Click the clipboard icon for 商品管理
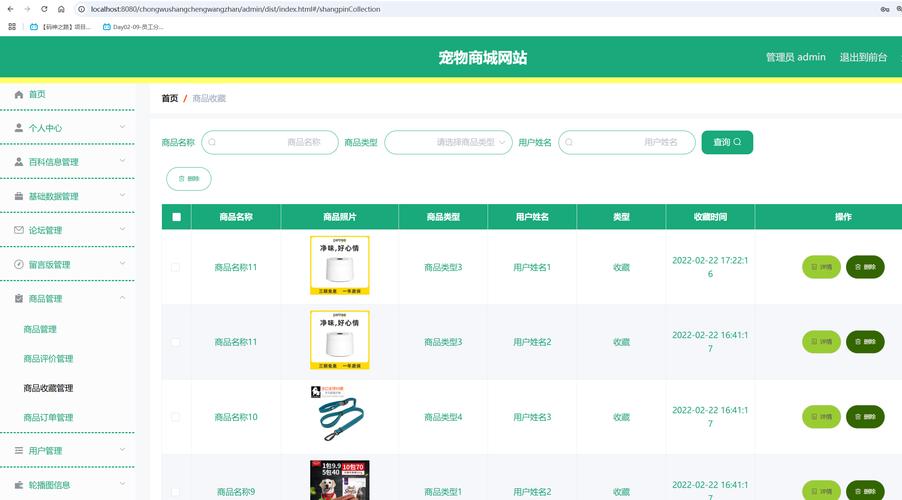 (19, 299)
